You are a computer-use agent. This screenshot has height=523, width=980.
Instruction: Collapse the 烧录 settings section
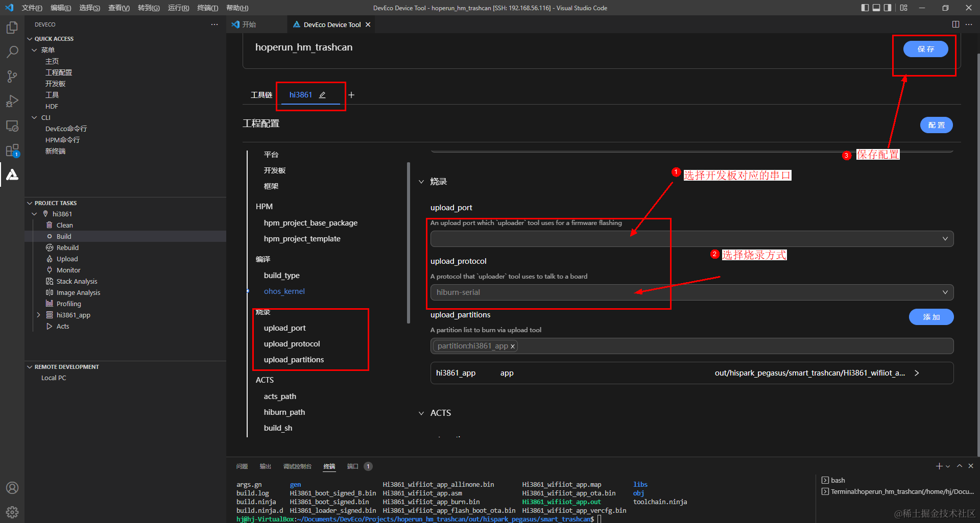tap(421, 182)
